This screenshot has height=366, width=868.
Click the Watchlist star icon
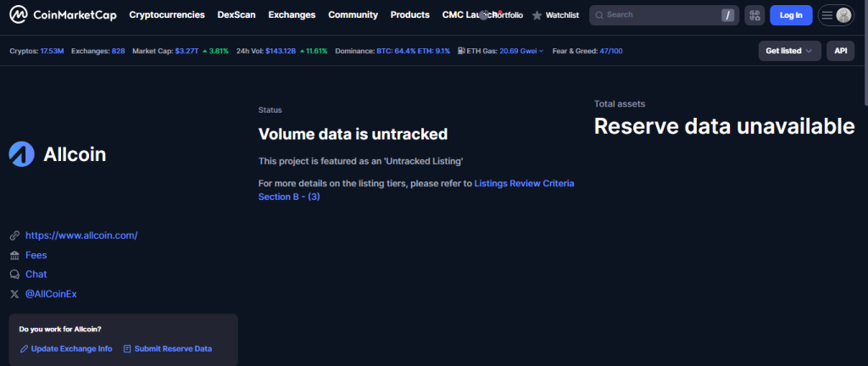537,15
